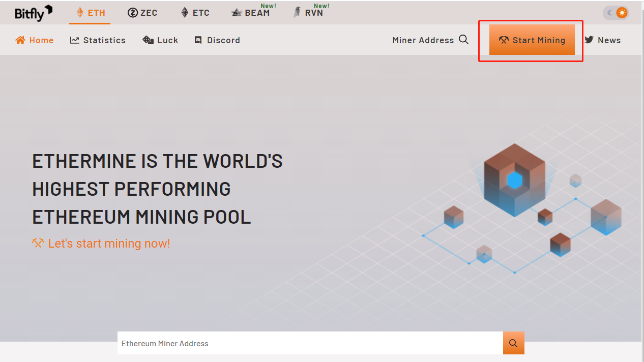Click the dice icon beside Luck
644x362 pixels.
point(148,40)
